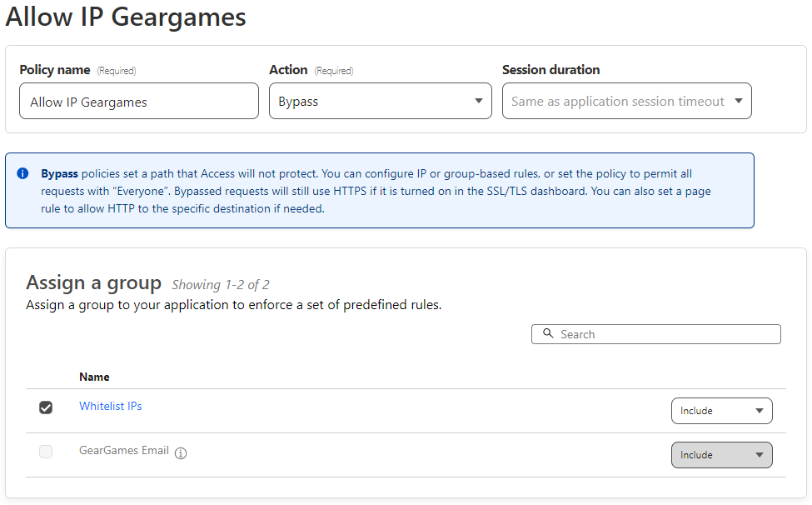This screenshot has height=505, width=812.
Task: Click the info icon in the Bypass banner
Action: click(x=22, y=174)
